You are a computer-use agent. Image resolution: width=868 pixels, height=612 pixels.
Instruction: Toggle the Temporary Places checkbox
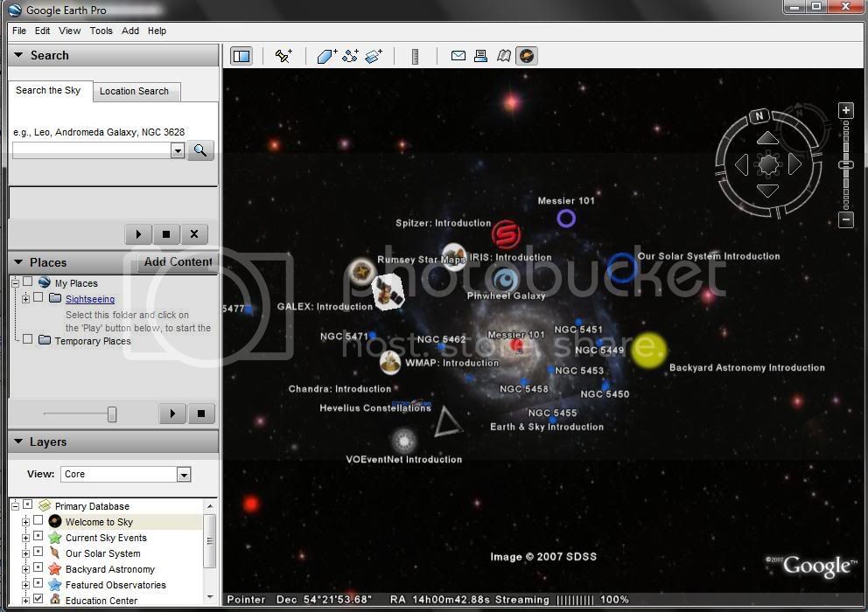click(28, 339)
